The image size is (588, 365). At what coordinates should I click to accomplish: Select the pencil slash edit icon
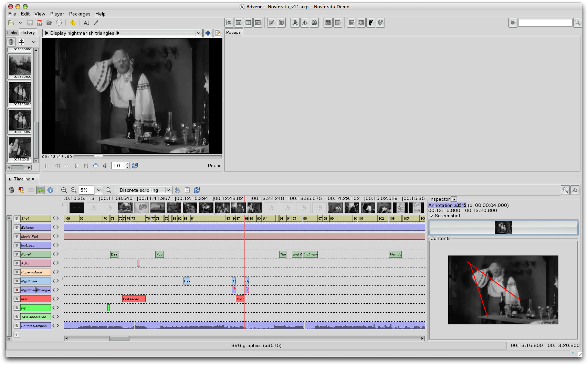(x=96, y=23)
